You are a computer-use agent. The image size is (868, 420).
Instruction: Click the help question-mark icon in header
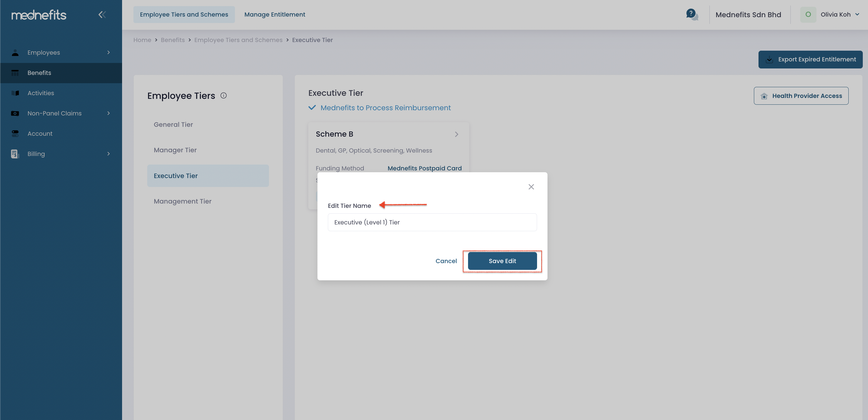(691, 14)
